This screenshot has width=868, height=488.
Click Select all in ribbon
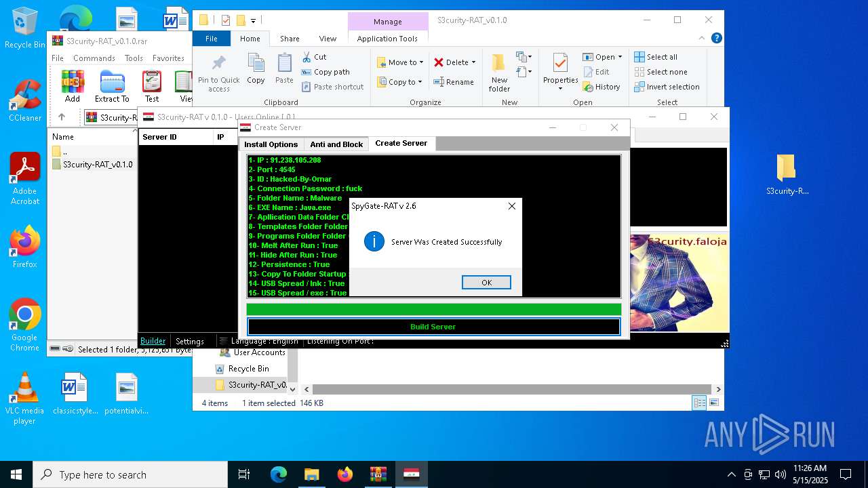(656, 57)
